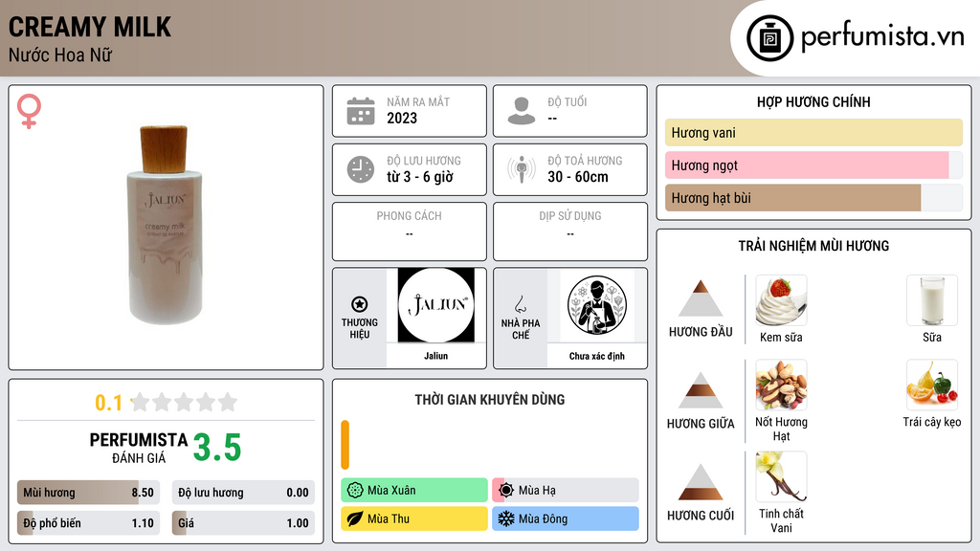The height and width of the screenshot is (551, 980).
Task: Click the Mùi hương 8.50 score bar
Action: coord(88,493)
